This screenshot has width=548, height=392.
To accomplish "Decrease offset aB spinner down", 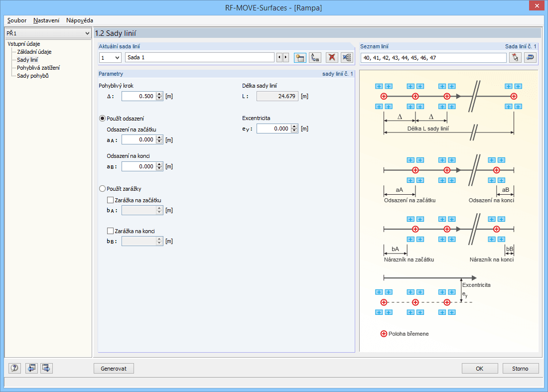I will point(159,168).
